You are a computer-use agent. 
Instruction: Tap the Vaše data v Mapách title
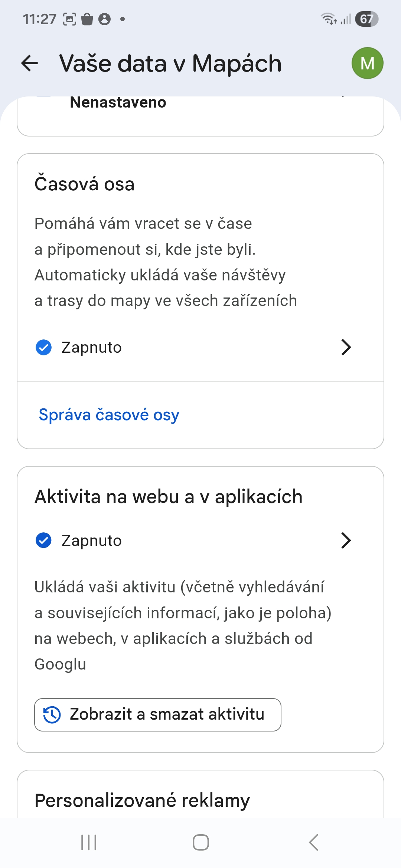(x=170, y=63)
